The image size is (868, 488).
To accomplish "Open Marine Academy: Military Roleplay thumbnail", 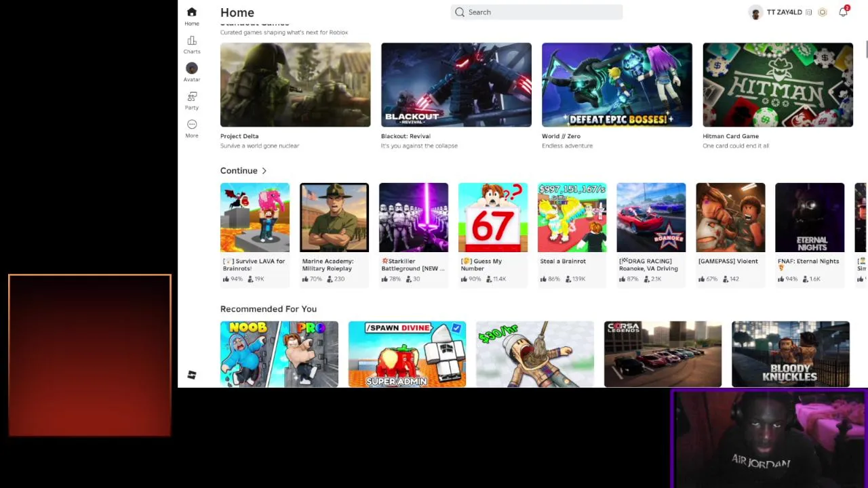I will point(334,218).
